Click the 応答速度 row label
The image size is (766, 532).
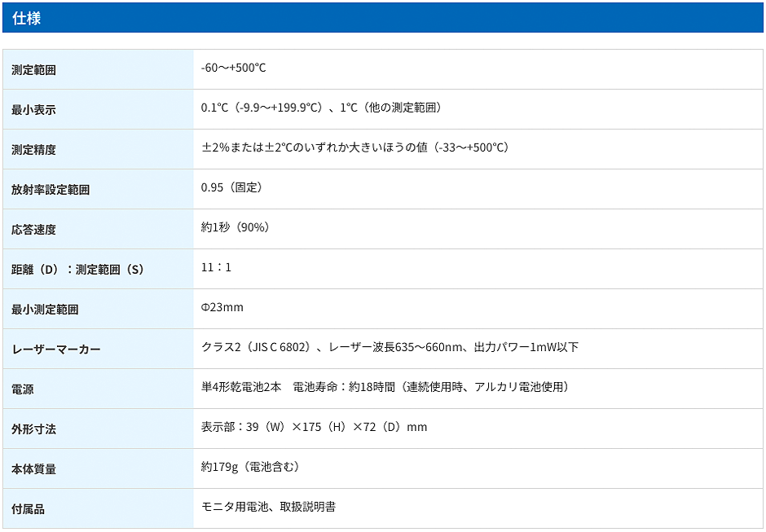tap(33, 230)
